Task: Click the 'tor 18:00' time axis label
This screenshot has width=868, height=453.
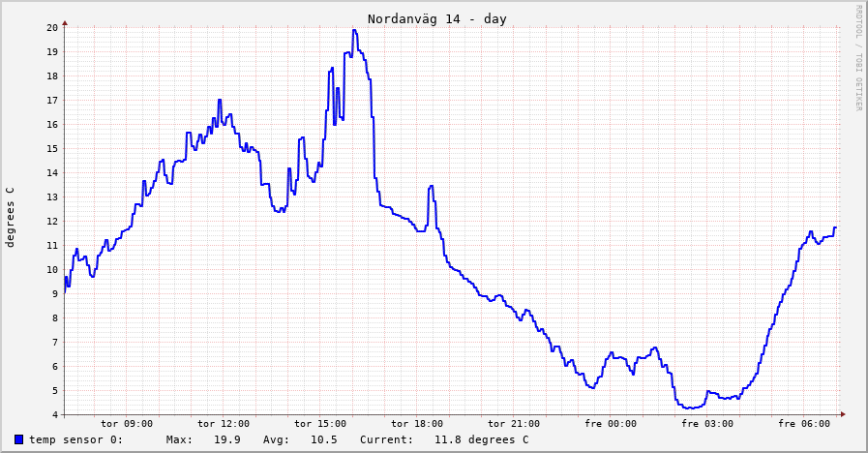Action: [x=417, y=424]
